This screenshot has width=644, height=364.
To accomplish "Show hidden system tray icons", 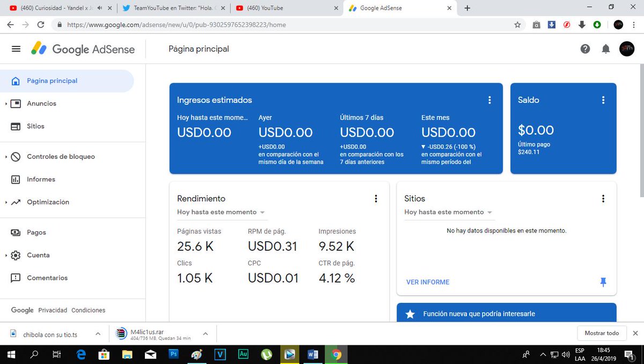I will click(x=543, y=354).
